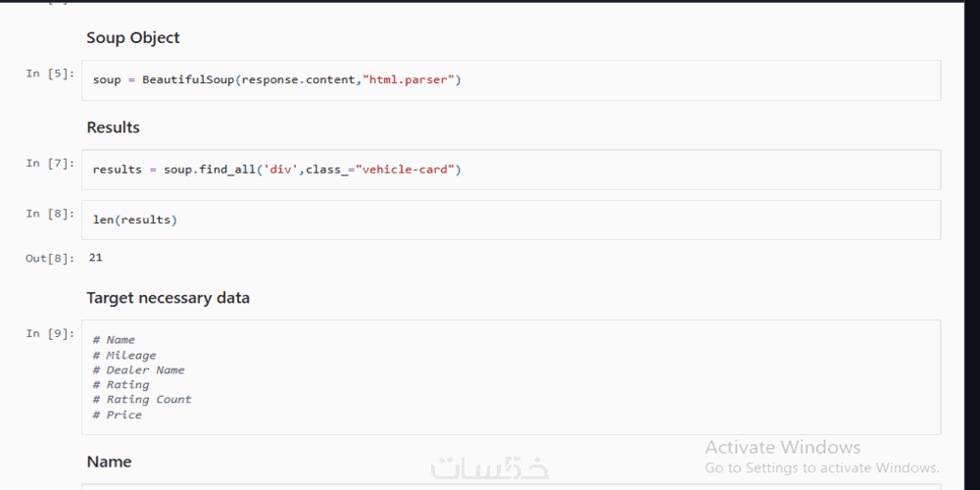Focus the len(results) code cell
This screenshot has width=980, height=490.
click(510, 220)
